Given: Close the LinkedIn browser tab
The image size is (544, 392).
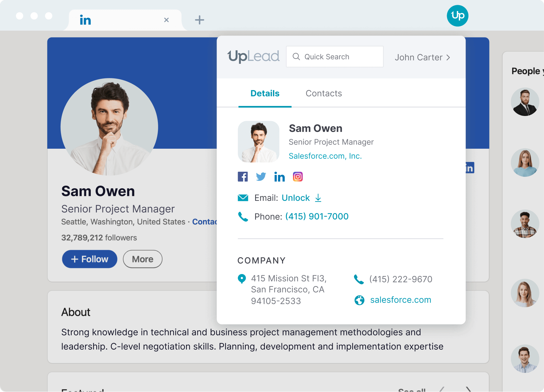Looking at the screenshot, I should tap(166, 20).
